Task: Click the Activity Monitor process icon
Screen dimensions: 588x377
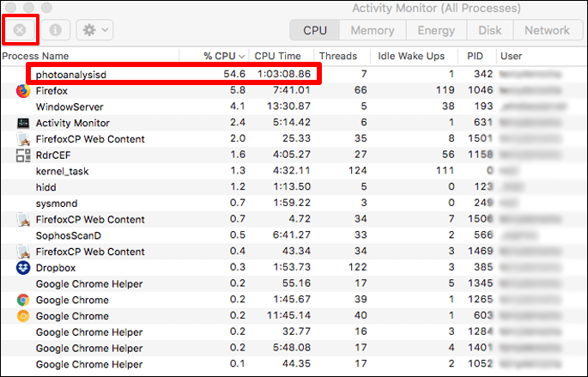Action: (x=23, y=123)
